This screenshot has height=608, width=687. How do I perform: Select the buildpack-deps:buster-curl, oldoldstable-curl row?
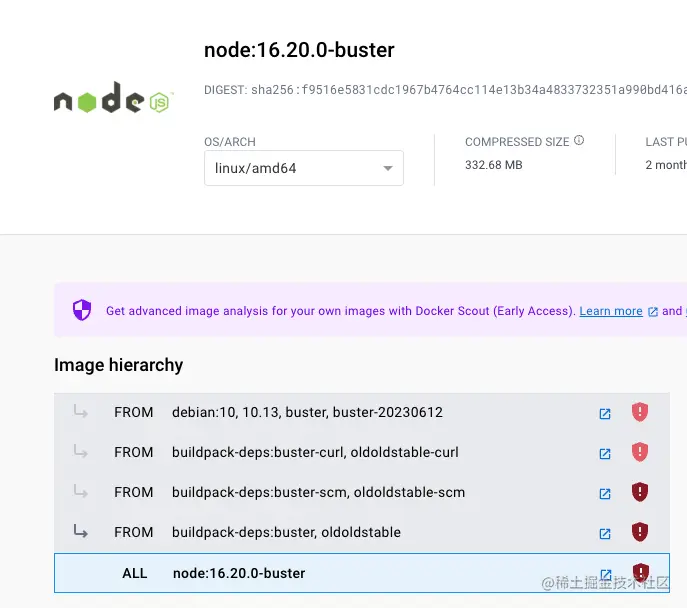tap(362, 452)
